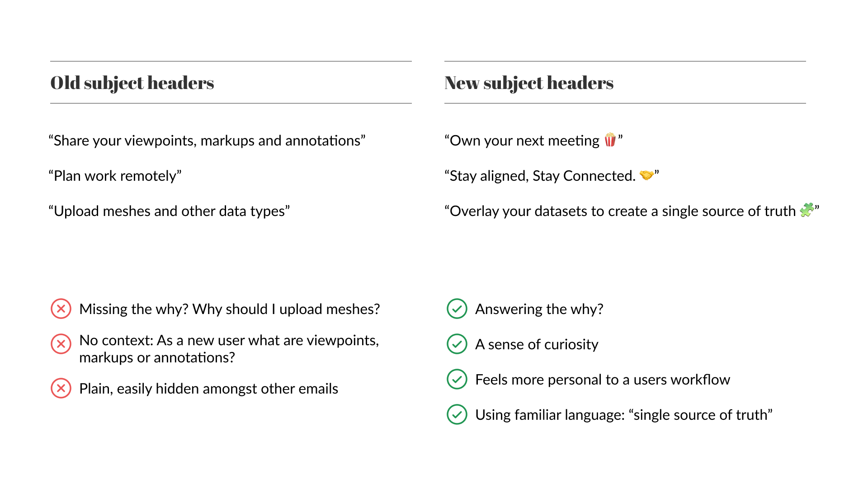Image resolution: width=868 pixels, height=488 pixels.
Task: Click the red X icon beside 'Plain, easily hidden'
Action: click(x=61, y=389)
